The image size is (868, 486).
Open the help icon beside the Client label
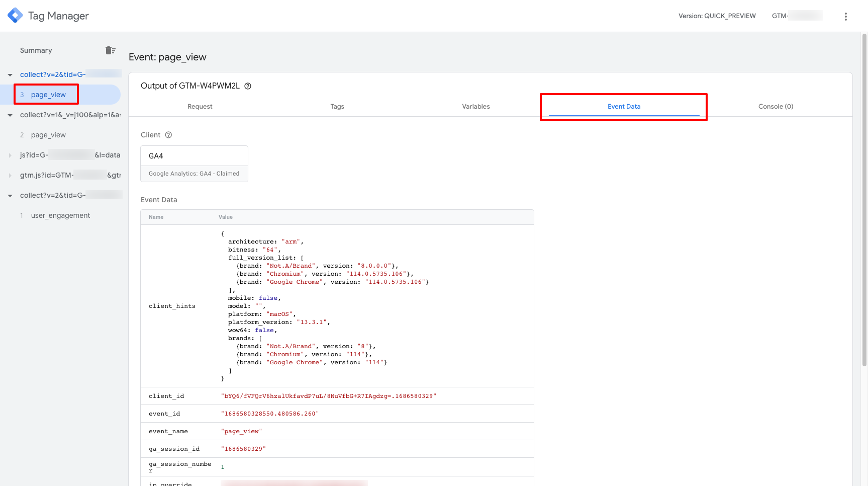pos(168,135)
